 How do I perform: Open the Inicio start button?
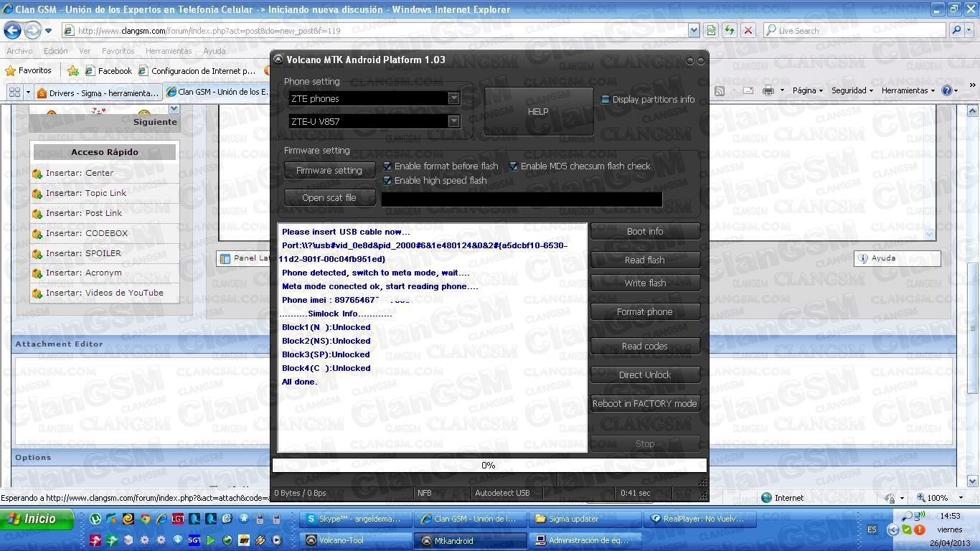37,519
